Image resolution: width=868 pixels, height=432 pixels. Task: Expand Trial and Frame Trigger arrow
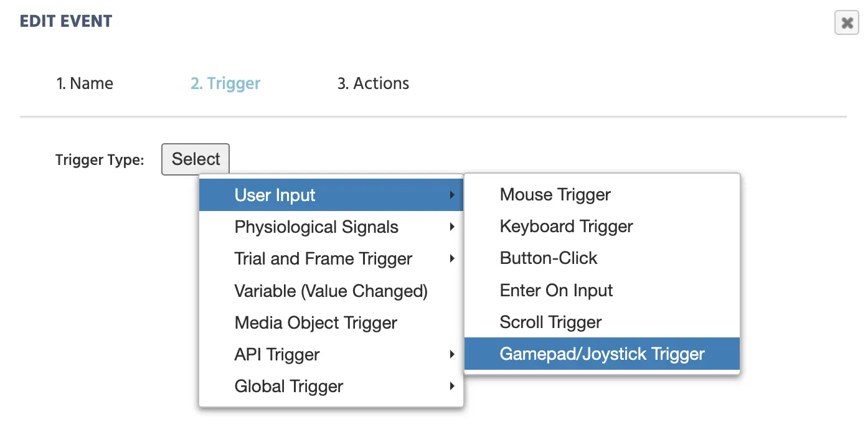tap(452, 259)
